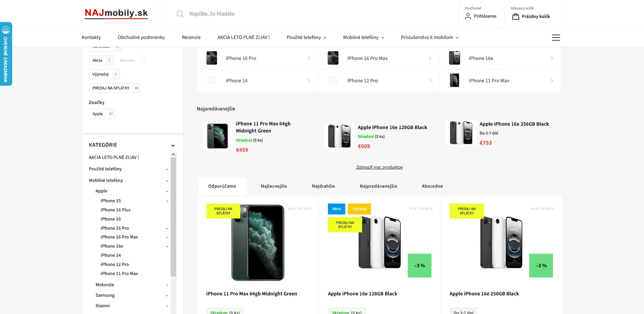The image size is (644, 314).
Task: Click arrow on iPhone 14 tile
Action: (309, 81)
